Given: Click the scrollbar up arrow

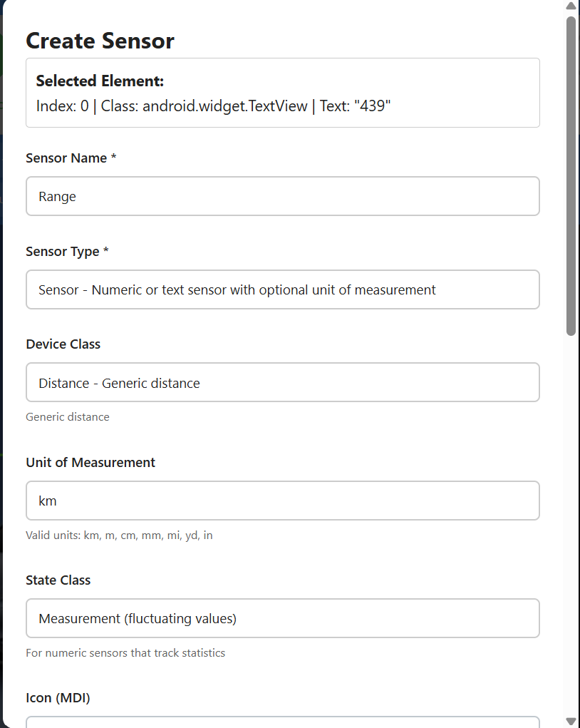Looking at the screenshot, I should [571, 6].
